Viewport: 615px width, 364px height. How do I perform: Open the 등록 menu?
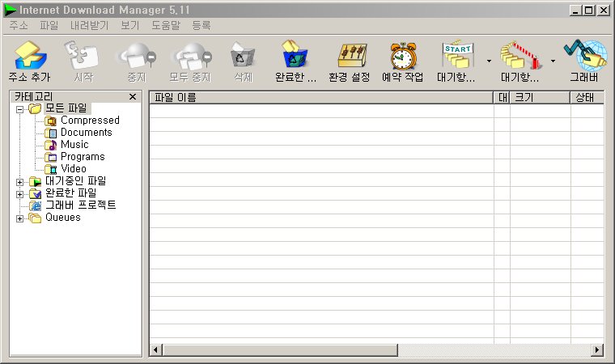pyautogui.click(x=201, y=26)
